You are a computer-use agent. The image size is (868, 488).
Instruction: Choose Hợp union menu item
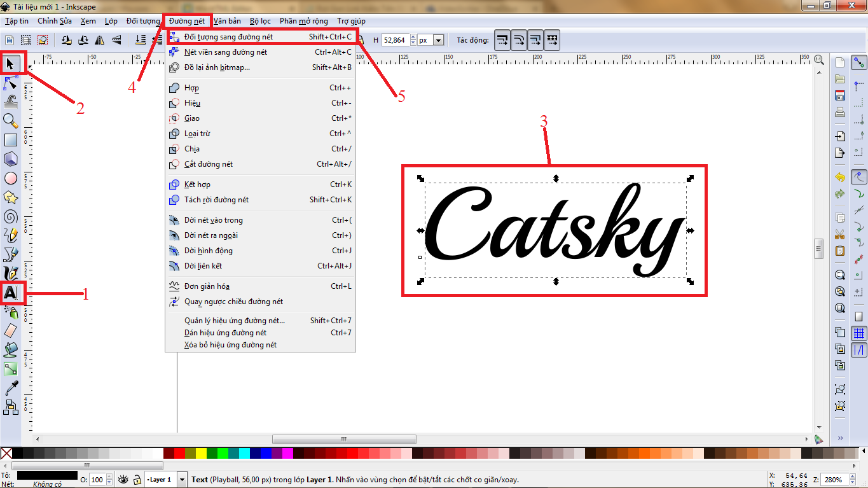260,88
